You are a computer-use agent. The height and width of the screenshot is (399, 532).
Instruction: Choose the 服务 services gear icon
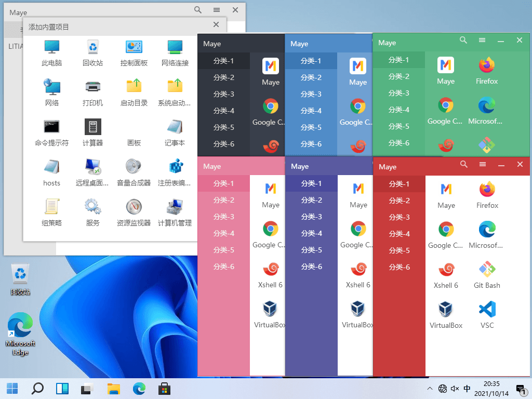[92, 212]
